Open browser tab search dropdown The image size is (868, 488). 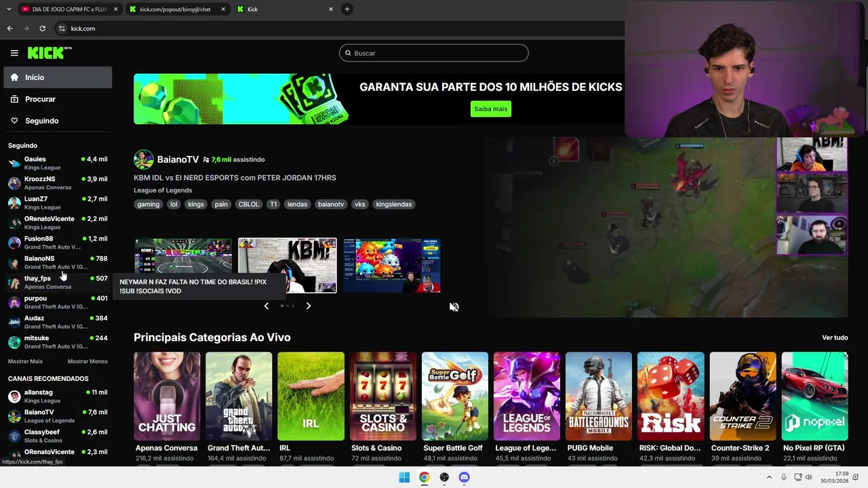[8, 9]
